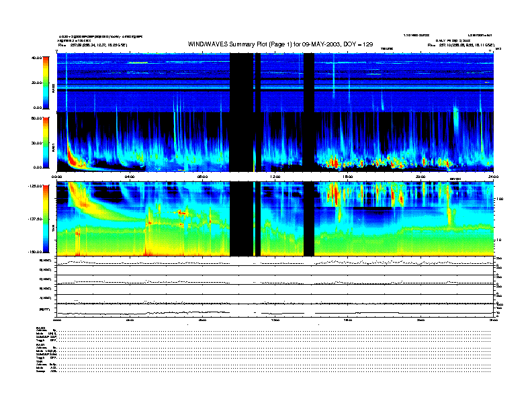This screenshot has height=411, width=532.
Task: Click the 24:00 time label under RAD1 panel
Action: [x=493, y=177]
